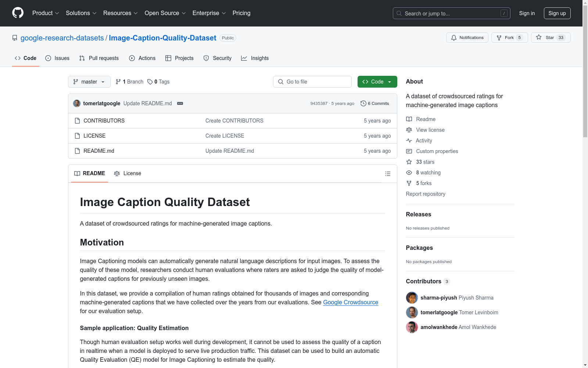Viewport: 588px width, 368px height.
Task: Follow the Google Crowdsource link
Action: click(351, 302)
